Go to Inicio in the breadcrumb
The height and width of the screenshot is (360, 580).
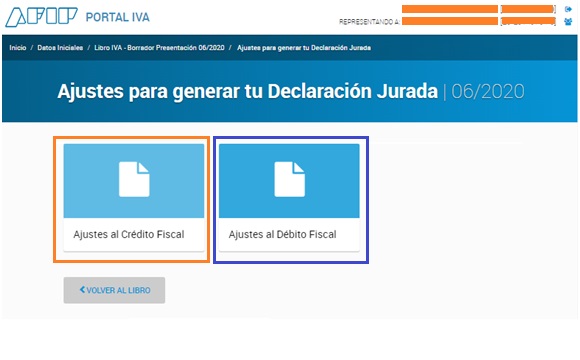pyautogui.click(x=18, y=48)
